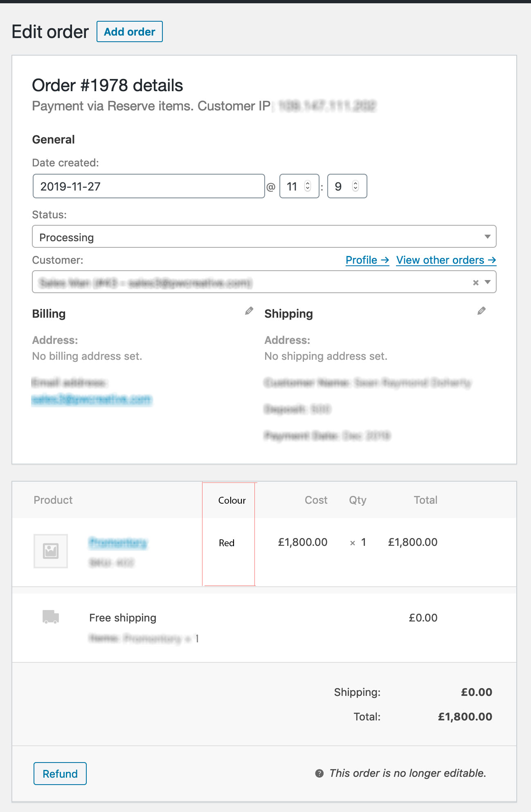This screenshot has height=812, width=531.
Task: Click the Colour column header
Action: point(232,500)
